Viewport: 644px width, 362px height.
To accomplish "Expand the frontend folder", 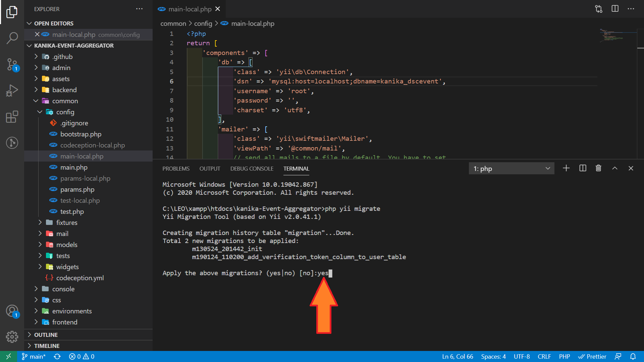I will coord(89,322).
